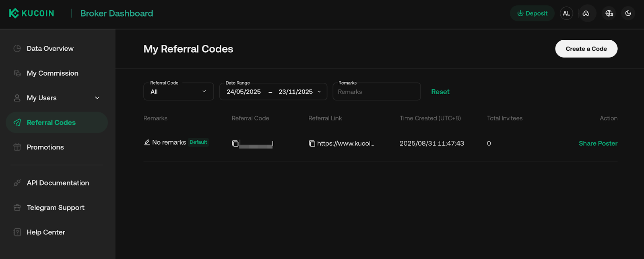Open My Commission page

[52, 73]
